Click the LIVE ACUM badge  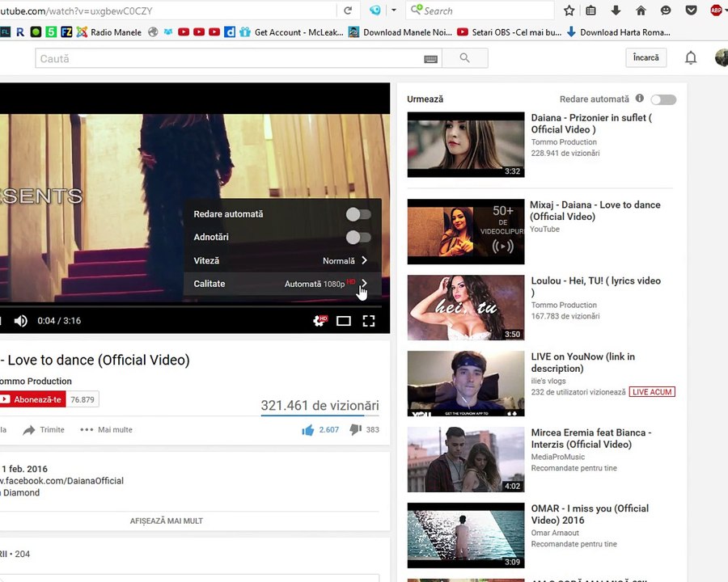pyautogui.click(x=652, y=392)
